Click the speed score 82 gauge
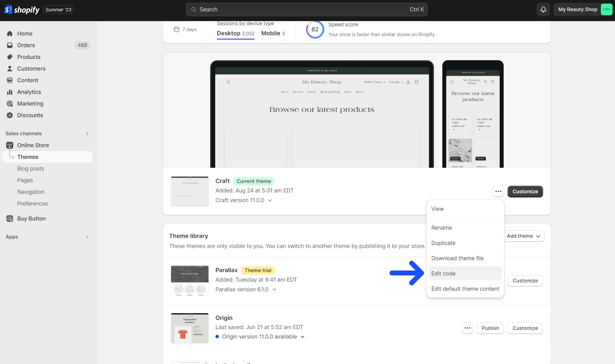The height and width of the screenshot is (364, 615). coord(315,29)
